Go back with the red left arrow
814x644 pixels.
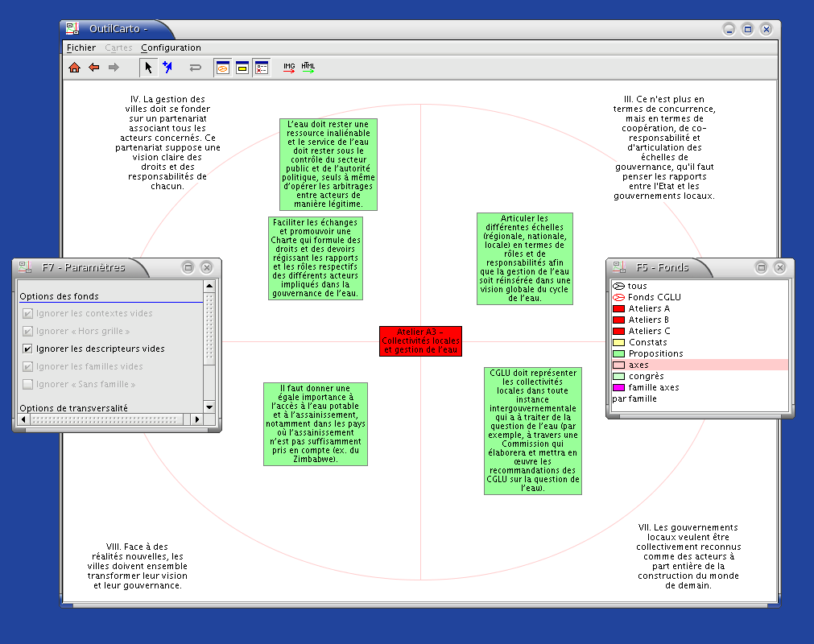click(x=94, y=68)
